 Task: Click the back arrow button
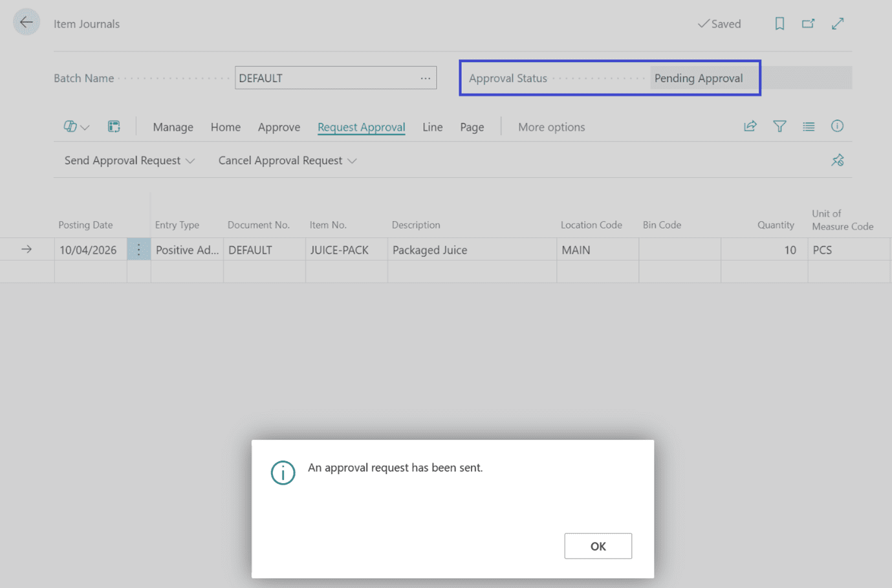pos(26,23)
